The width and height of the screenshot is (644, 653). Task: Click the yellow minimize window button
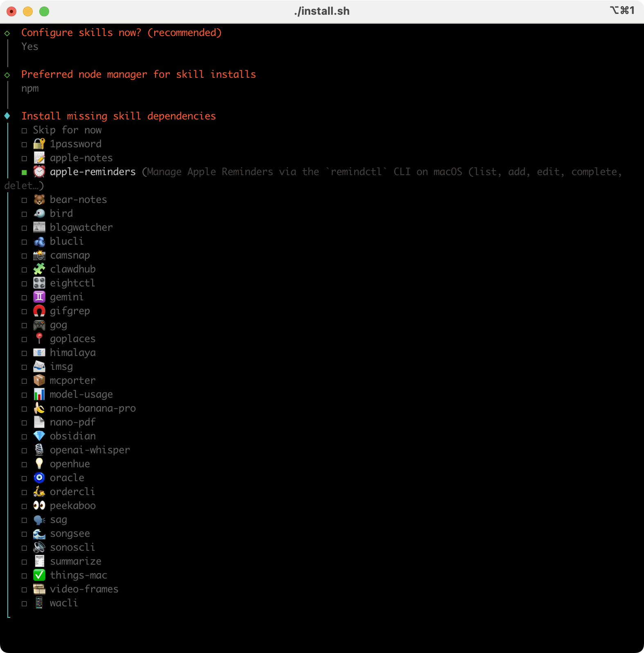tap(28, 11)
